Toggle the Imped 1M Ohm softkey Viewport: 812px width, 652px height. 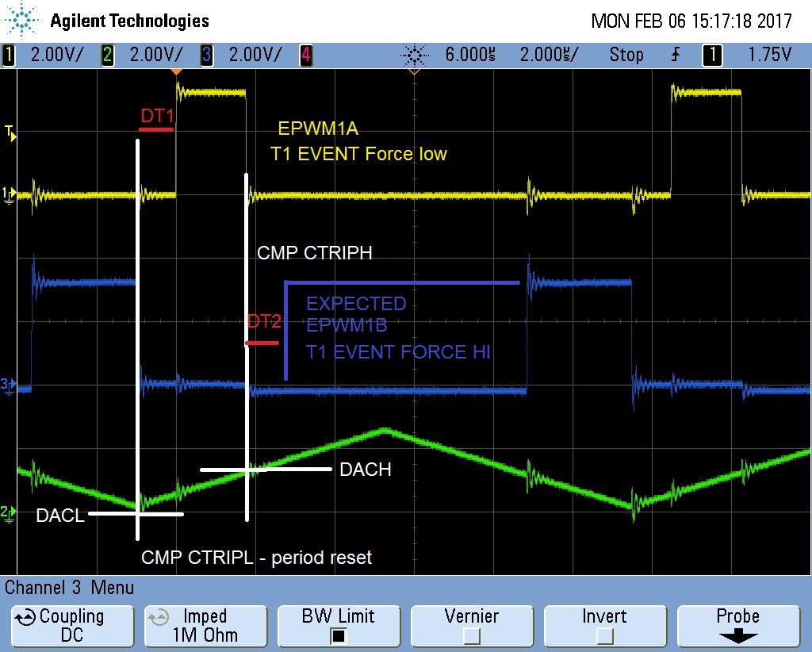coord(205,627)
